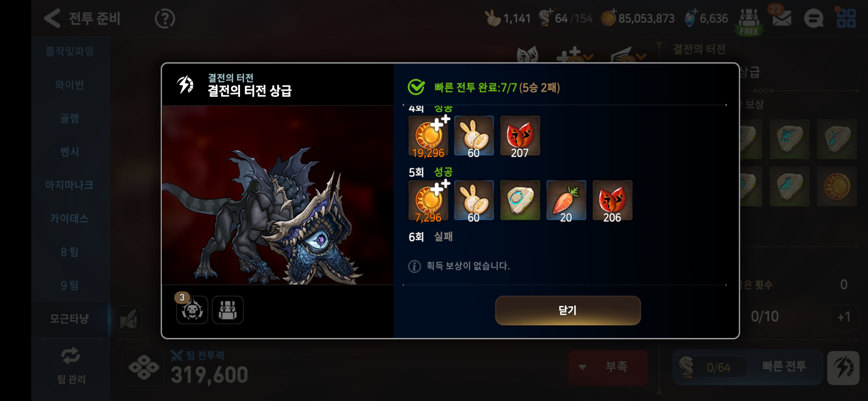Tap the back arrow beside 전투 준비
This screenshot has width=868, height=401.
tap(52, 18)
